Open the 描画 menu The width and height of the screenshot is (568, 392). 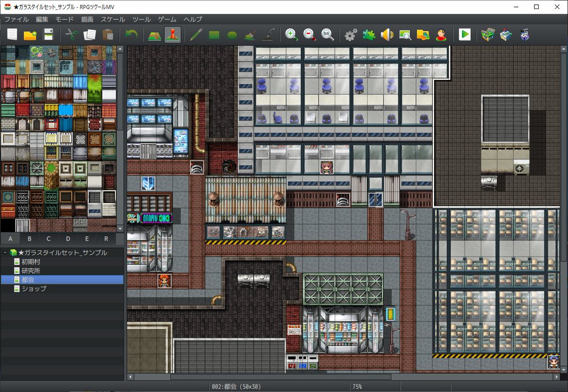87,19
